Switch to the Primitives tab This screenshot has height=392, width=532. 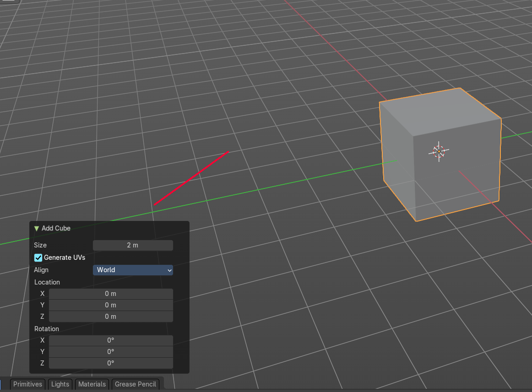pos(27,384)
